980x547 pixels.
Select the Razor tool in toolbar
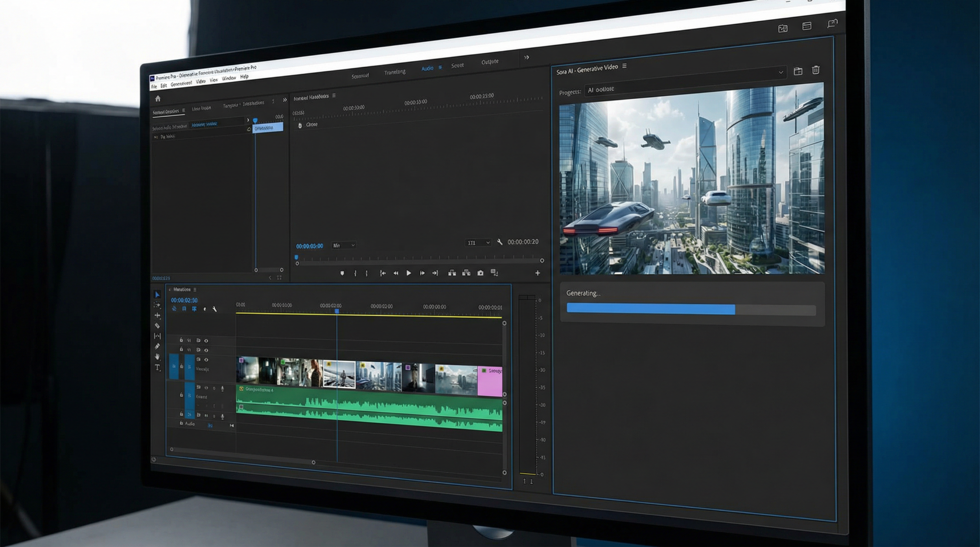[157, 325]
